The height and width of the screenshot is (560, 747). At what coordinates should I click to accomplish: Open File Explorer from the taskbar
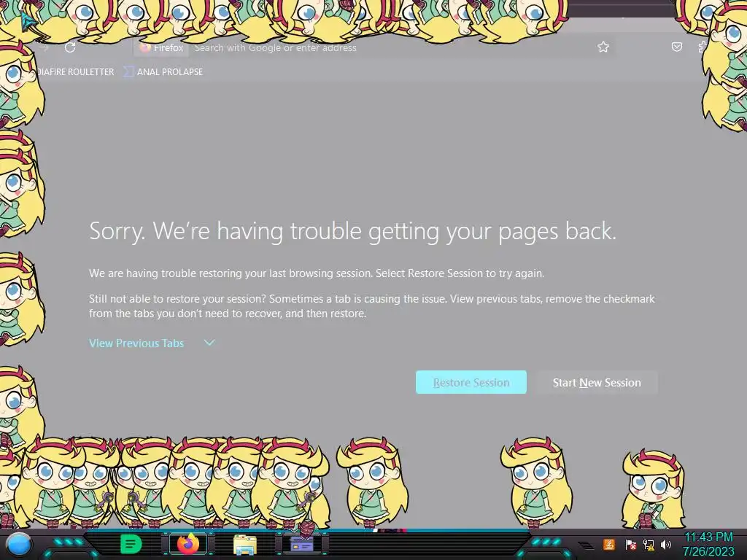[245, 544]
